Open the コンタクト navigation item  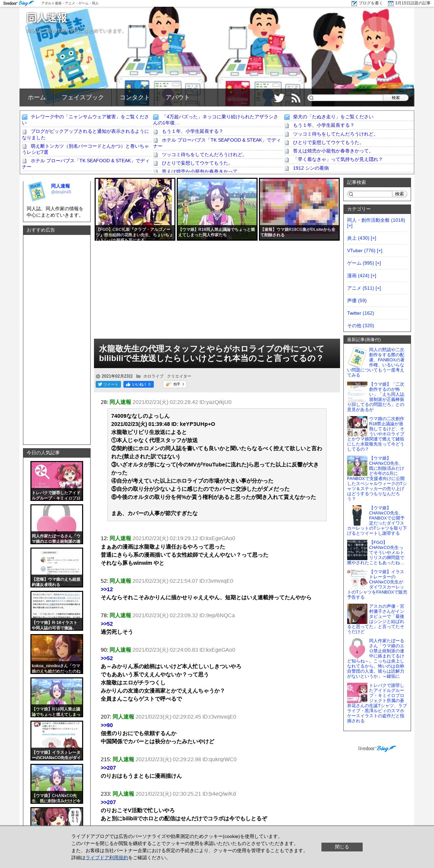click(x=135, y=97)
